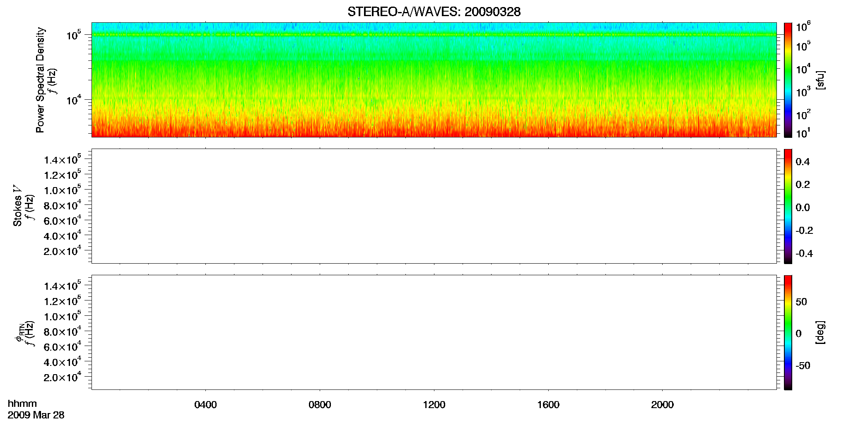This screenshot has height=447, width=868.
Task: Click the 10^4 frequency tick of top plot
Action: click(x=73, y=100)
